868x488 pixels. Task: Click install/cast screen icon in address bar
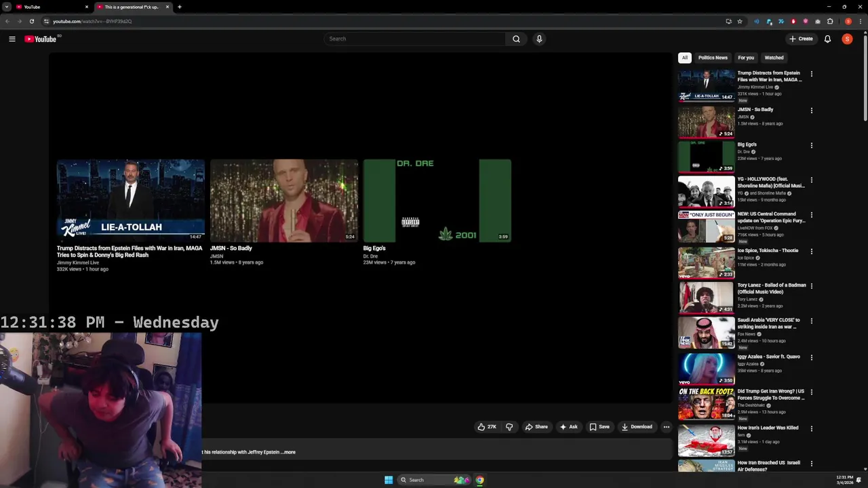point(729,21)
